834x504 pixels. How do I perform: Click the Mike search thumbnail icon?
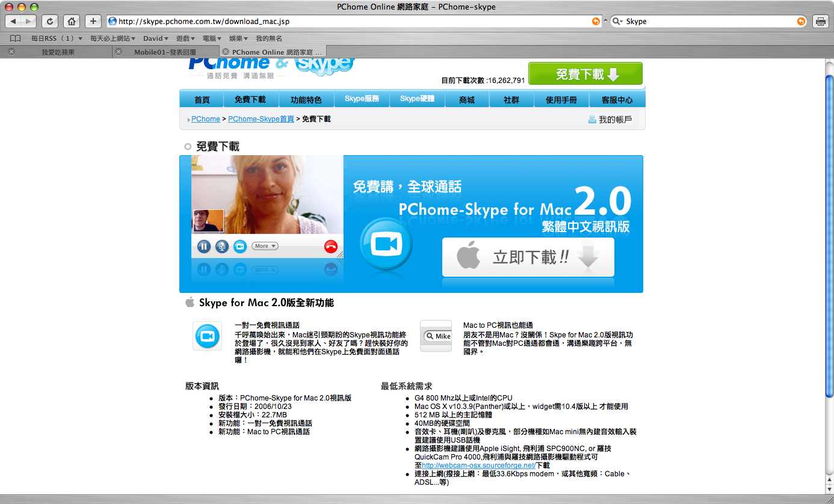pyautogui.click(x=436, y=336)
